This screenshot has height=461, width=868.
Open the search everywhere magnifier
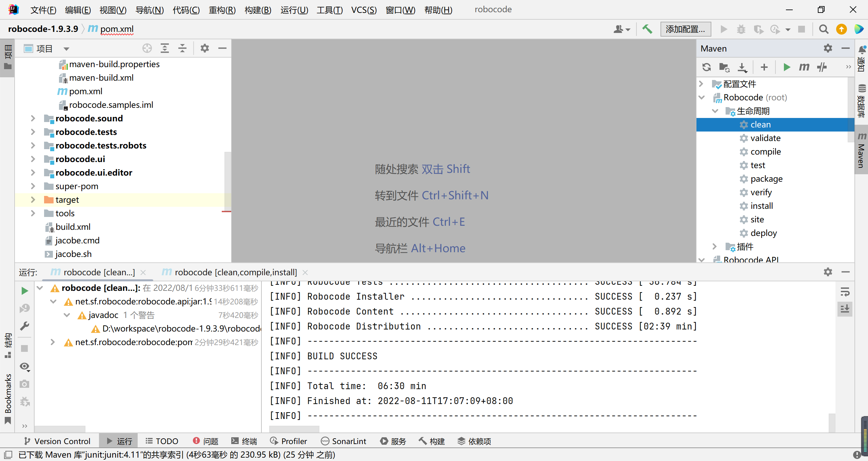coord(824,29)
